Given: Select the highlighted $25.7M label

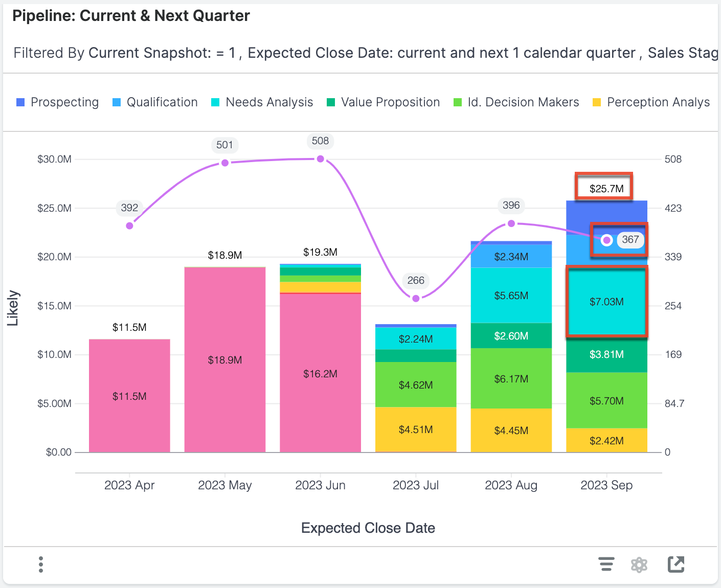Looking at the screenshot, I should click(606, 188).
